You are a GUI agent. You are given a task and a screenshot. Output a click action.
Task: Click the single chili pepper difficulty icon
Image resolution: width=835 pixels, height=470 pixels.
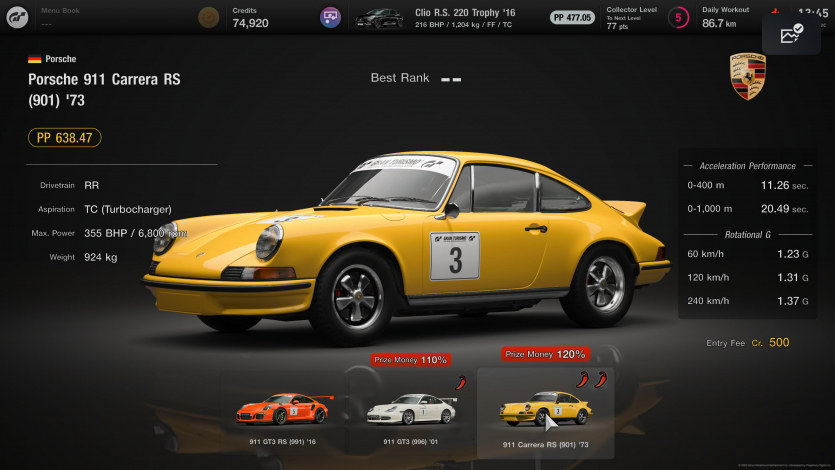pyautogui.click(x=459, y=381)
